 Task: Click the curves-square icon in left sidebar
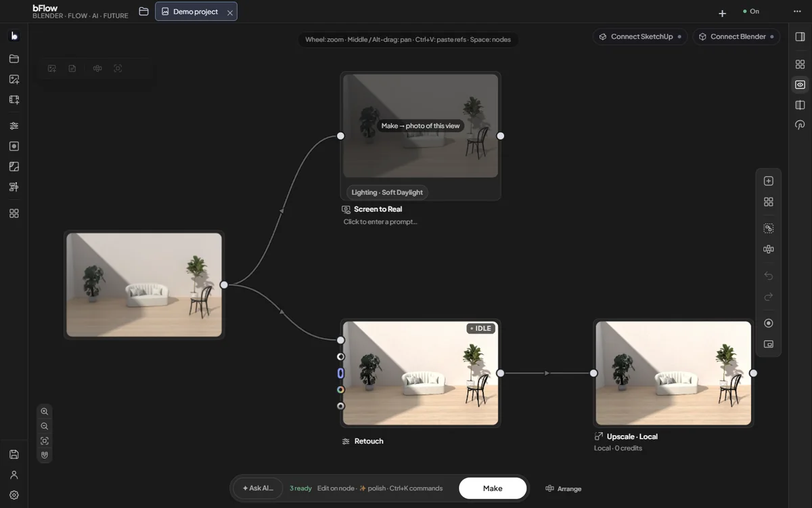(x=14, y=167)
